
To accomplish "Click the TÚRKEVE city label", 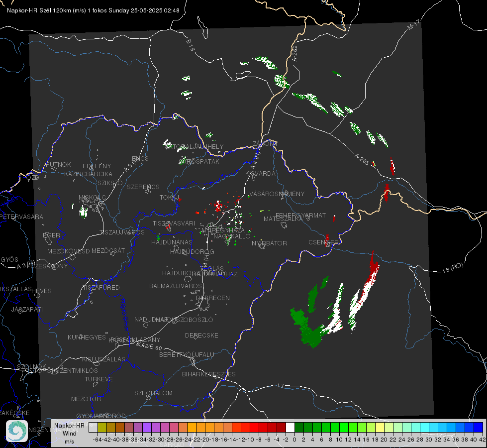I will [x=99, y=379].
